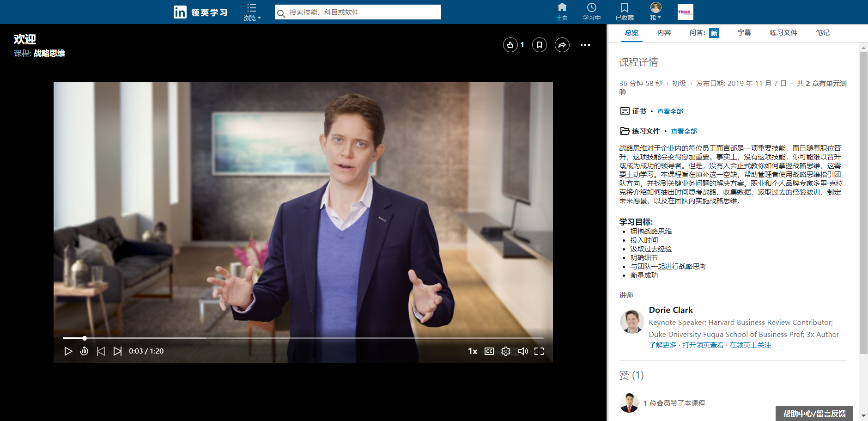Click the member avatar who liked course

(629, 403)
